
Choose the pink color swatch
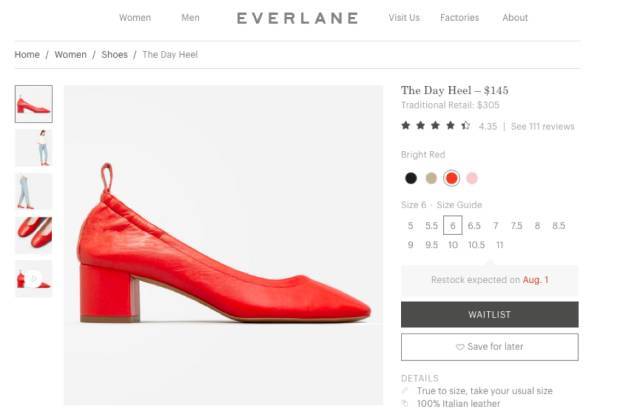tap(472, 178)
